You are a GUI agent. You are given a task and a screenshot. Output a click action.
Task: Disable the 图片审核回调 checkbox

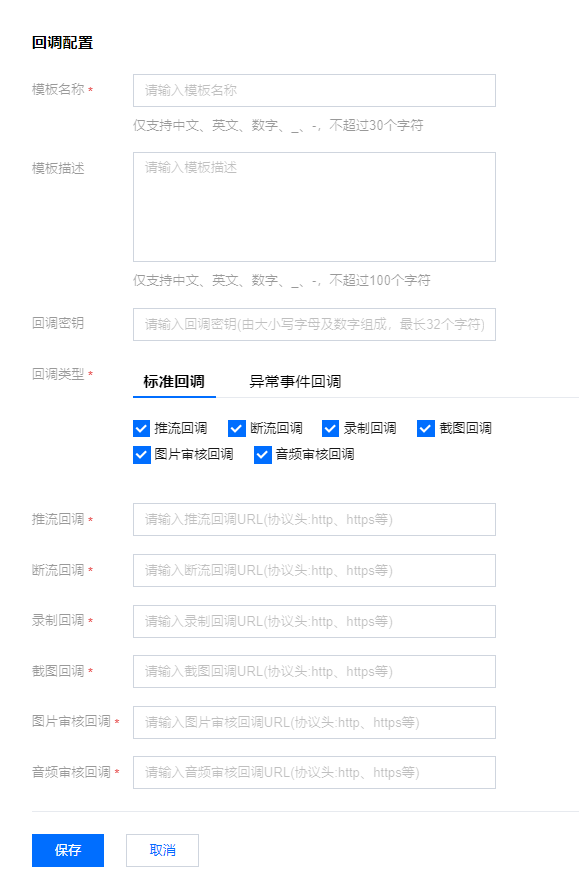tap(142, 454)
